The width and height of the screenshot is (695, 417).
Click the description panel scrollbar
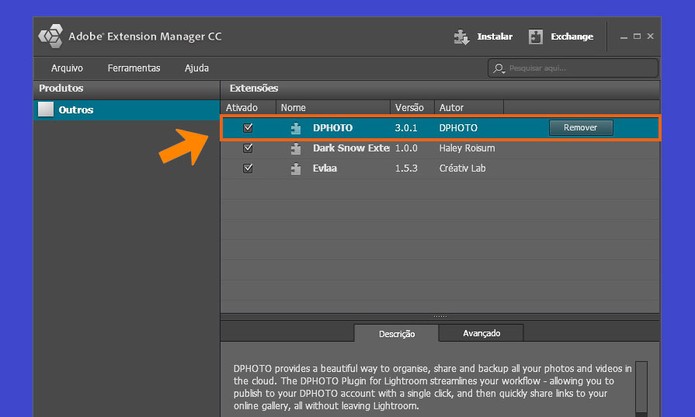coord(641,388)
